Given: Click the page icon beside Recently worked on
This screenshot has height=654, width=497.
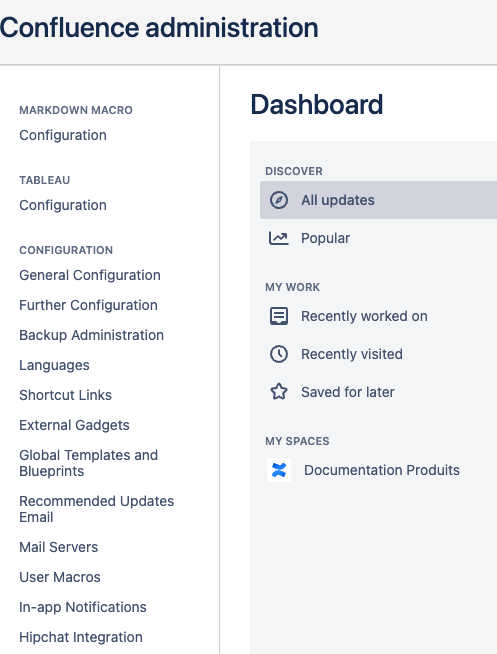Looking at the screenshot, I should [x=279, y=316].
